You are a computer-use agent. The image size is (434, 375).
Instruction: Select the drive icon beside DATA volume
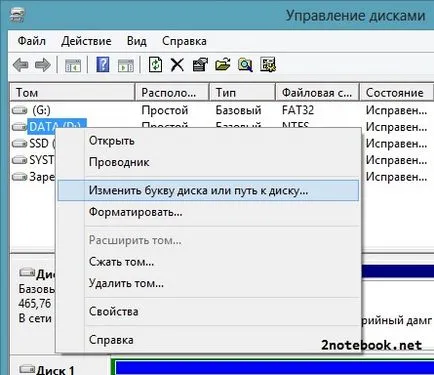pyautogui.click(x=19, y=127)
